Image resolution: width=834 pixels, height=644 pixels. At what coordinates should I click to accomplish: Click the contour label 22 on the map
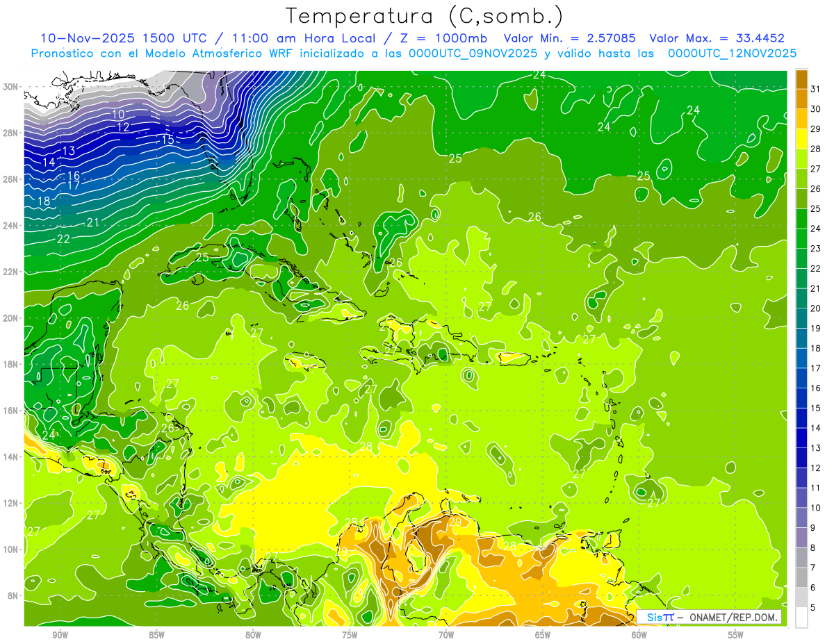(63, 238)
